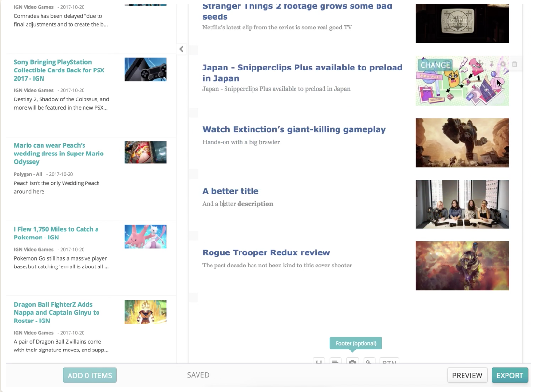This screenshot has width=534, height=392.
Task: Click the Footer (optional) tooltip label
Action: coord(356,343)
